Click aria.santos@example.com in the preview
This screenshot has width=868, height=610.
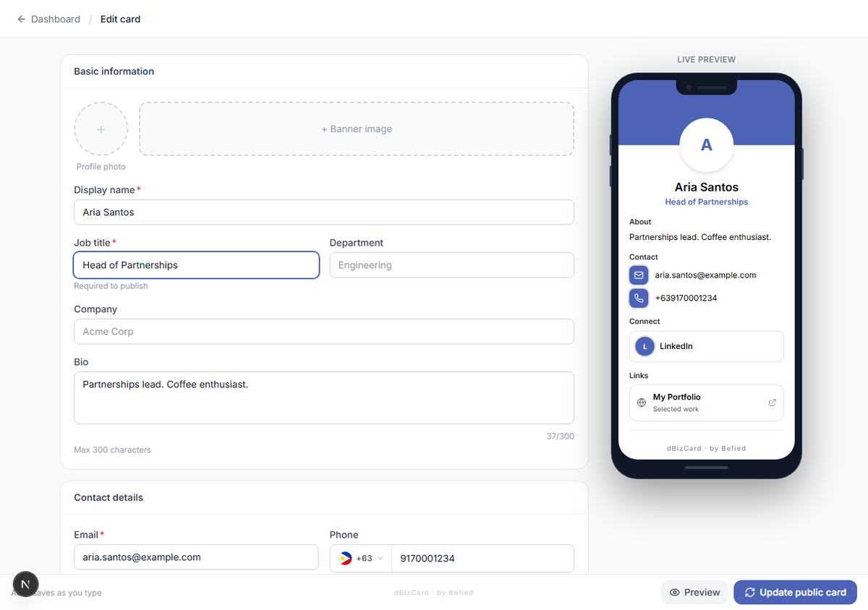tap(705, 275)
